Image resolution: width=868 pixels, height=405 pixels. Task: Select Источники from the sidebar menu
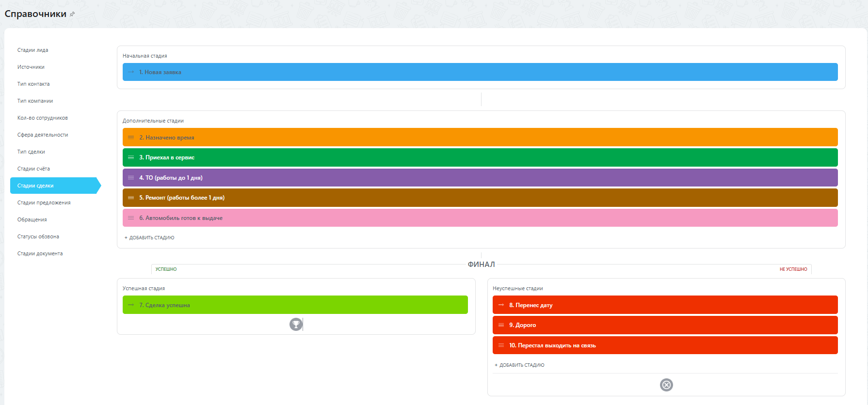point(31,67)
